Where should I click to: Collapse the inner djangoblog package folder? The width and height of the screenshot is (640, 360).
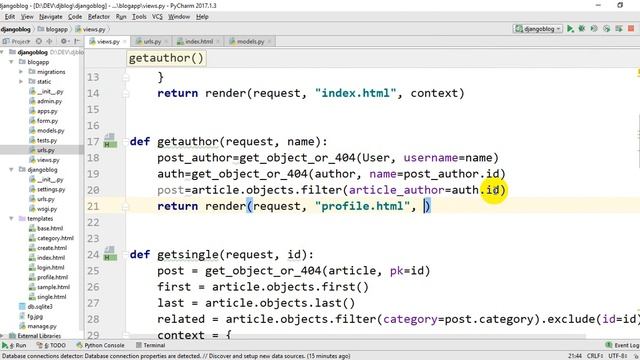pos(12,170)
